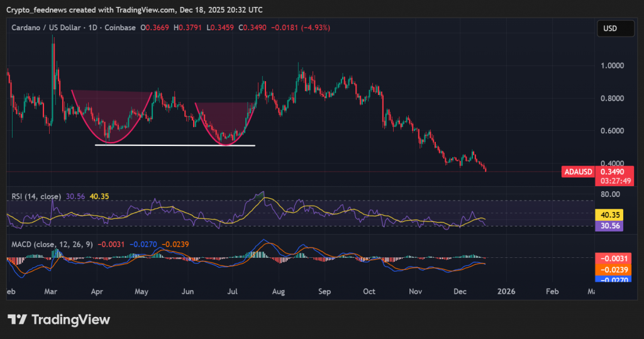The height and width of the screenshot is (339, 644).
Task: Click the low value L0.3459
Action: pyautogui.click(x=219, y=28)
